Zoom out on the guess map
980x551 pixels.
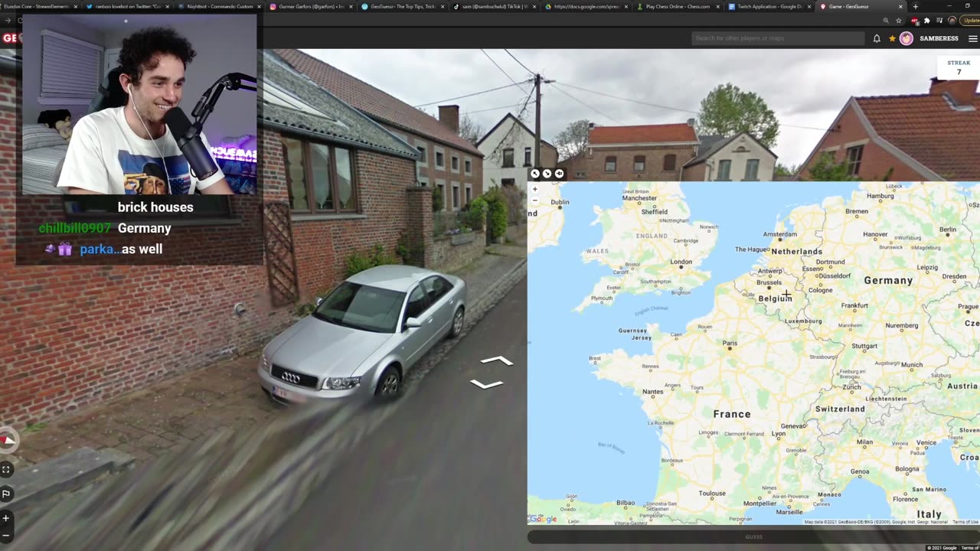[x=535, y=201]
